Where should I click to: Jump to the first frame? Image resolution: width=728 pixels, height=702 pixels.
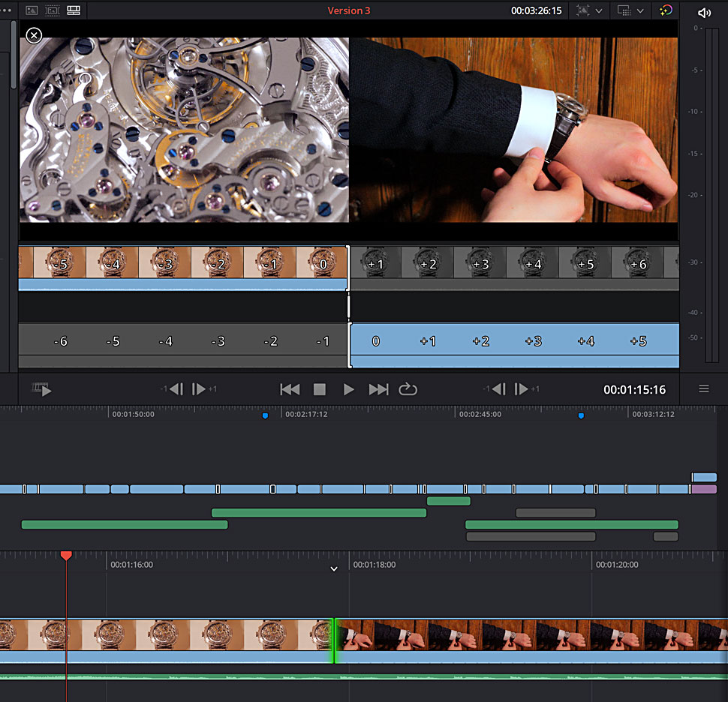pyautogui.click(x=290, y=389)
